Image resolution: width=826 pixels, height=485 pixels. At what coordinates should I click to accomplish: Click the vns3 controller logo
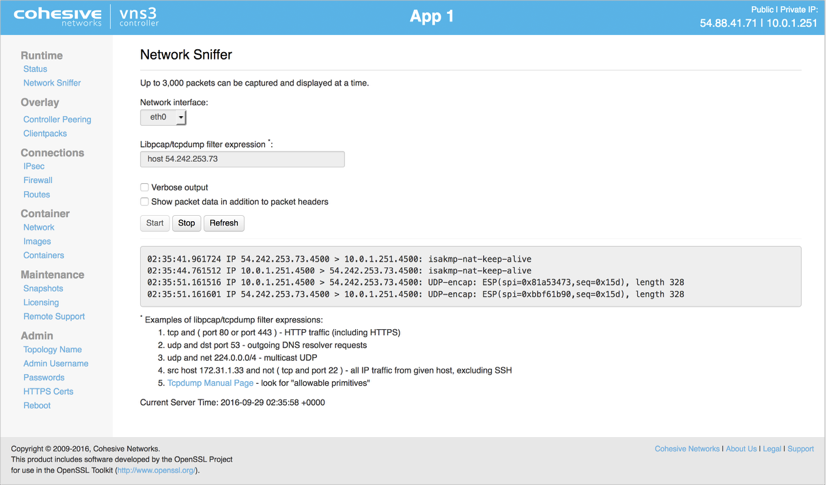(x=139, y=16)
